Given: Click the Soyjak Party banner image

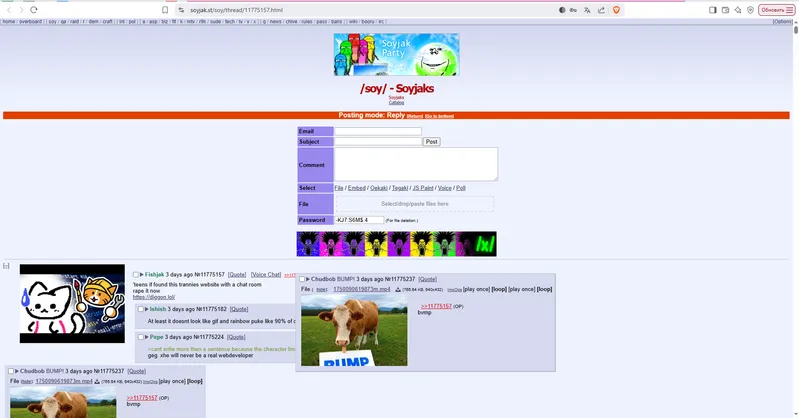Looking at the screenshot, I should click(x=396, y=55).
